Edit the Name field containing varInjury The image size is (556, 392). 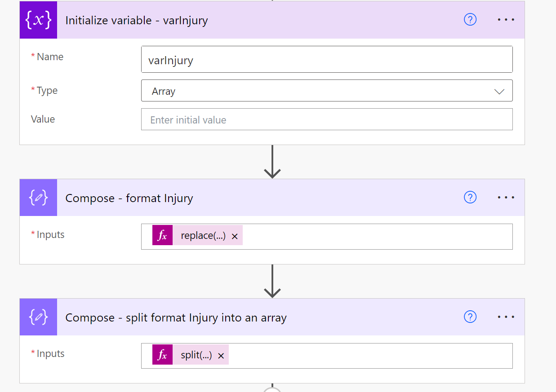coord(326,60)
